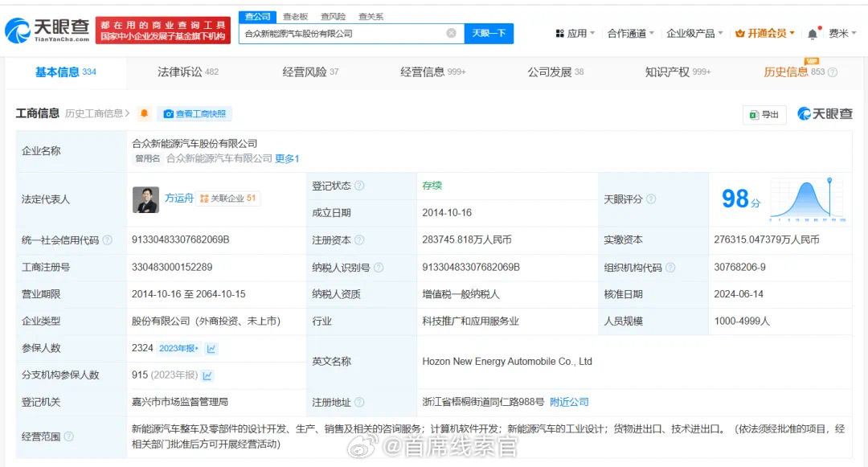Select 组织机构代码 value 30768206-9
868x467 pixels.
(x=739, y=267)
